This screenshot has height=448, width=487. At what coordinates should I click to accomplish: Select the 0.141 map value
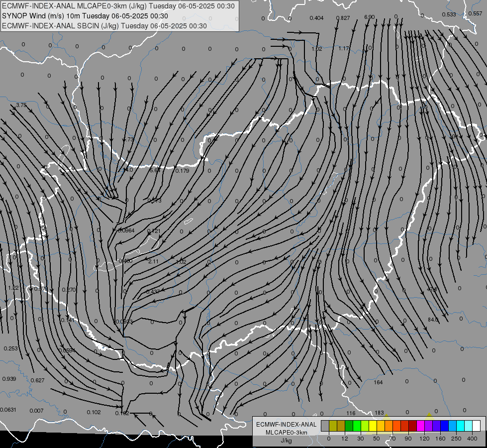pyautogui.click(x=68, y=320)
